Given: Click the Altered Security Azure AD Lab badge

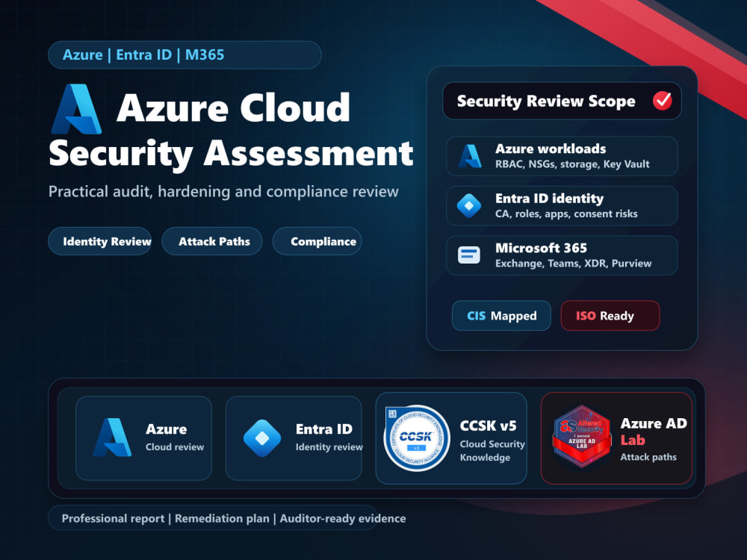Looking at the screenshot, I should click(582, 436).
